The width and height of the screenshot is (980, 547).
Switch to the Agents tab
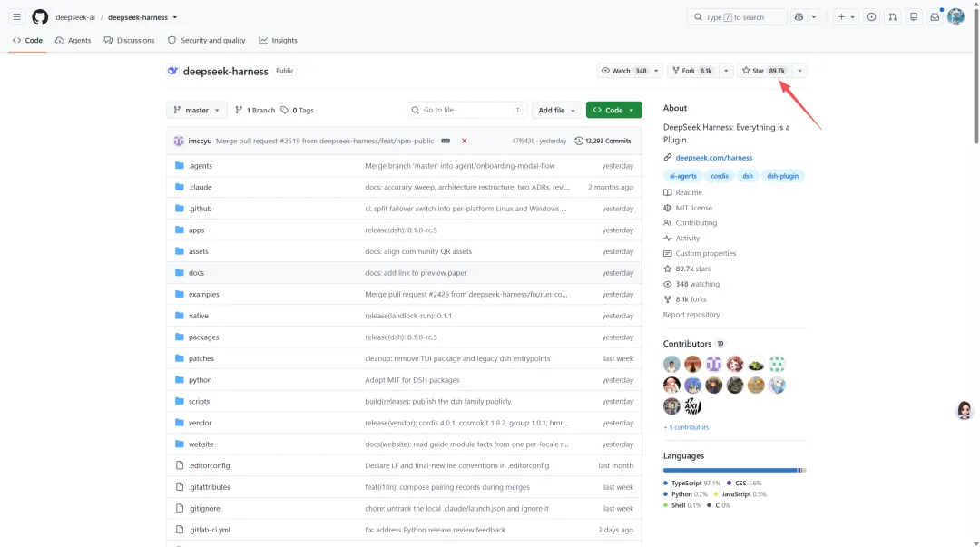pyautogui.click(x=73, y=40)
